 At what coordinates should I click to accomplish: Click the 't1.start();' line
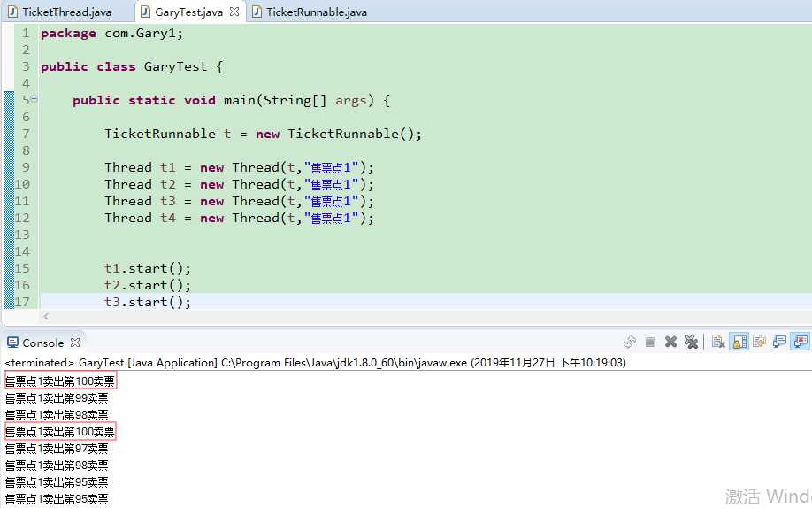click(x=148, y=268)
